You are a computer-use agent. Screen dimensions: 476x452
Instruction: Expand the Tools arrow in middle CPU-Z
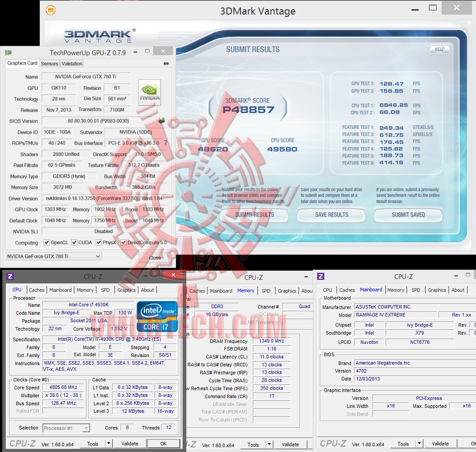[269, 444]
